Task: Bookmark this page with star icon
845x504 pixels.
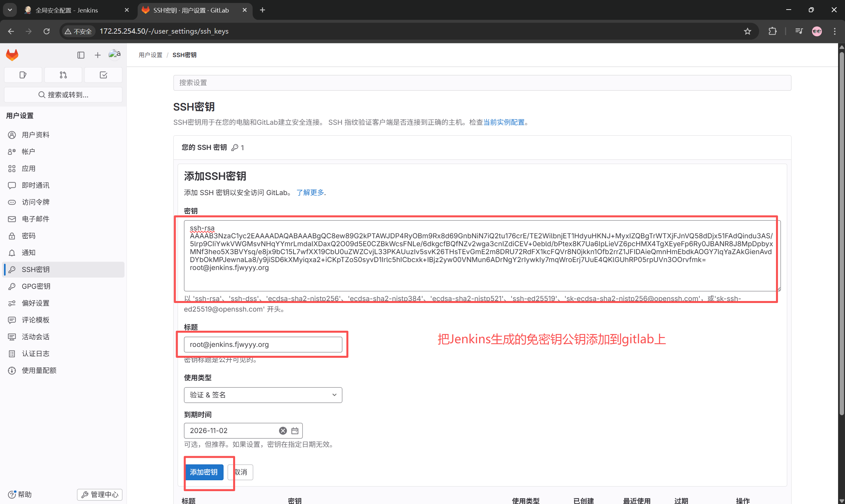Action: [747, 31]
